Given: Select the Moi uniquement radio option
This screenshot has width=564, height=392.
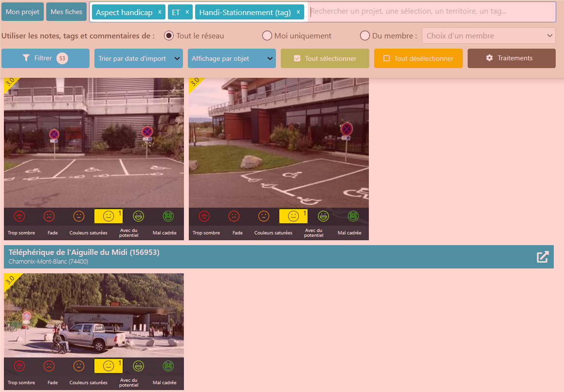Looking at the screenshot, I should [267, 36].
